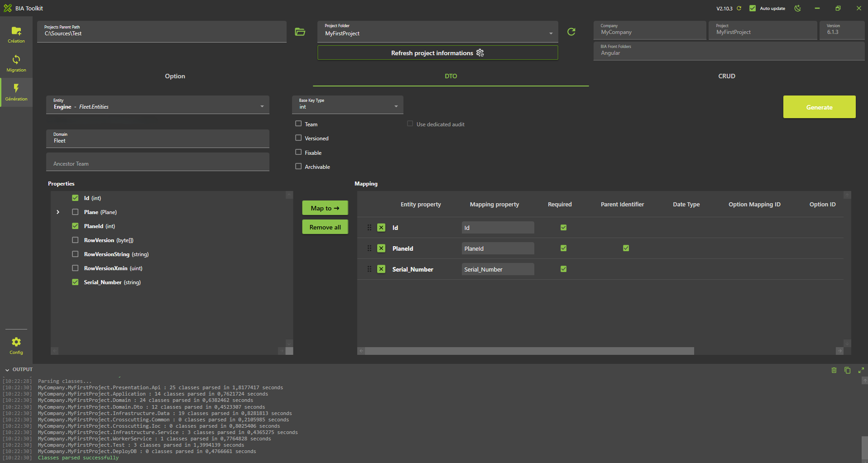The height and width of the screenshot is (463, 868).
Task: Check for updates next to V2.10.3
Action: click(739, 8)
